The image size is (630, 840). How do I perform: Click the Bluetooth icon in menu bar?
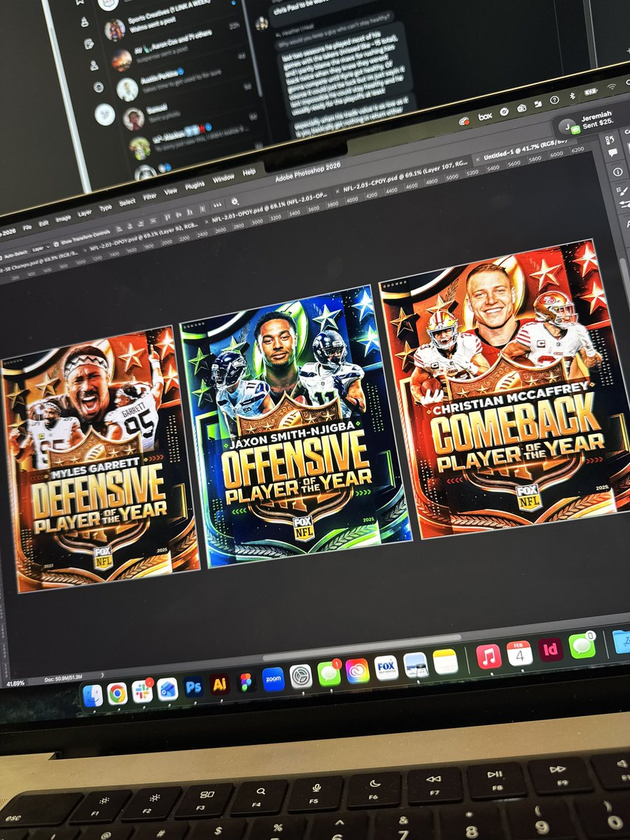(571, 97)
